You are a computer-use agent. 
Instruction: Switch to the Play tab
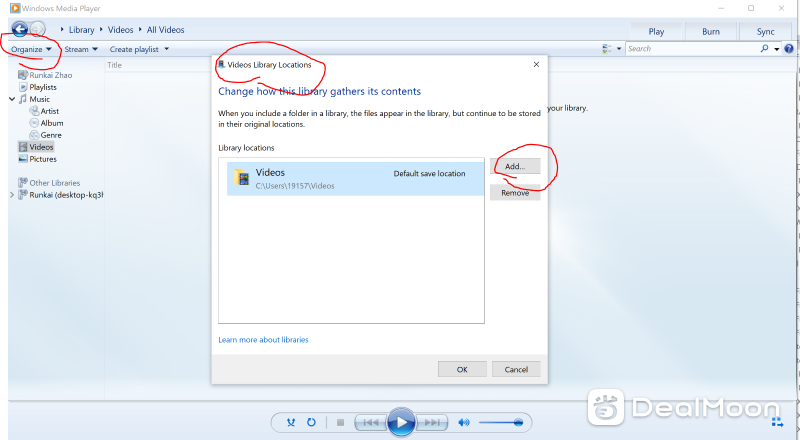pyautogui.click(x=656, y=32)
